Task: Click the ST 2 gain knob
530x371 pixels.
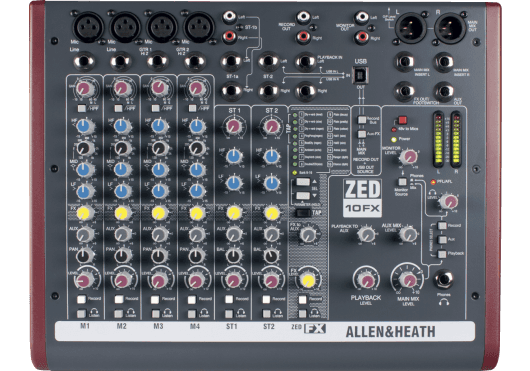Action: pyautogui.click(x=271, y=126)
